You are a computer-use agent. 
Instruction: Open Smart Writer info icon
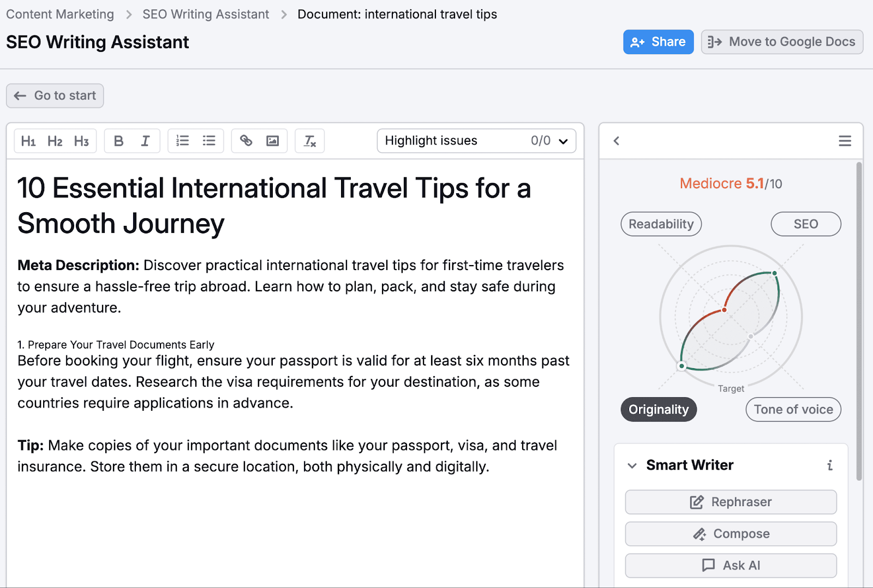point(830,465)
